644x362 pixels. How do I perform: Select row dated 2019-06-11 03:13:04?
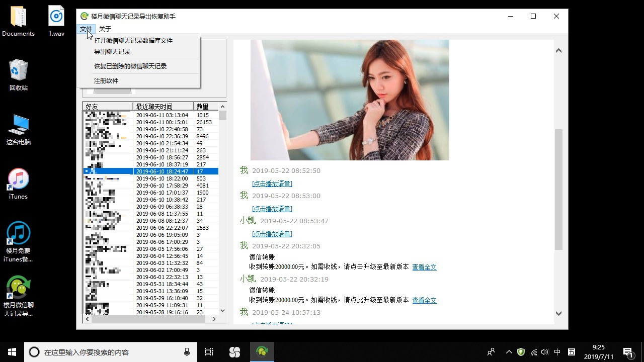(x=151, y=115)
